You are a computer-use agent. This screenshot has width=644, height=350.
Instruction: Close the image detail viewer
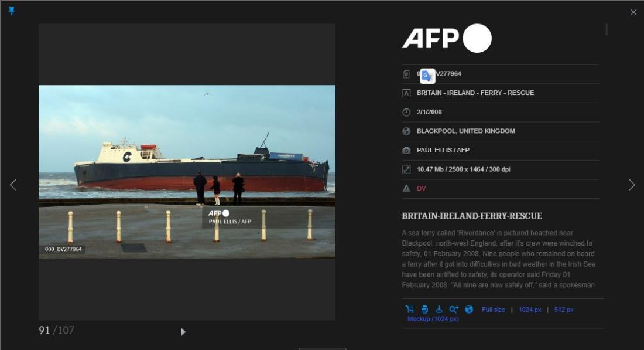633,12
